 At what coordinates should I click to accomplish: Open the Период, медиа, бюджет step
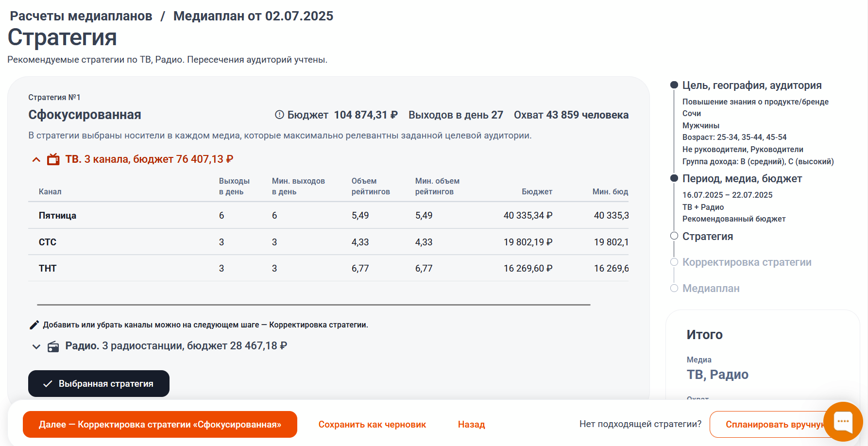[x=742, y=179]
